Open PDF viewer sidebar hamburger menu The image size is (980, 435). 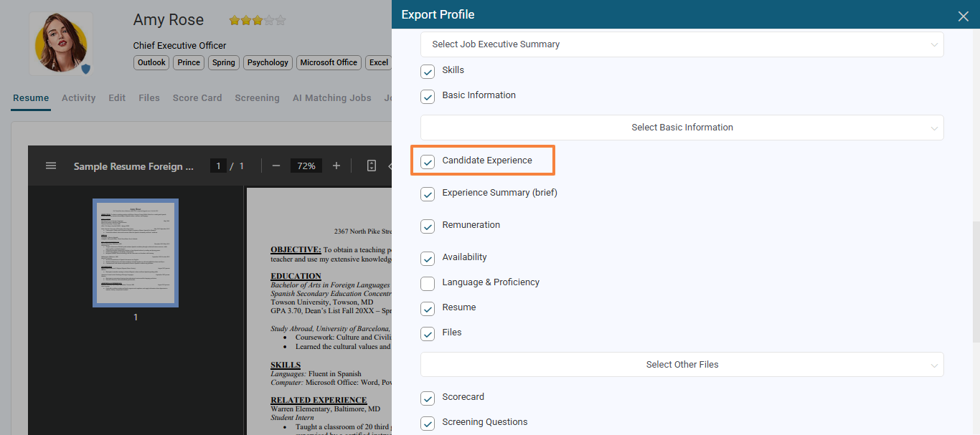pos(51,166)
